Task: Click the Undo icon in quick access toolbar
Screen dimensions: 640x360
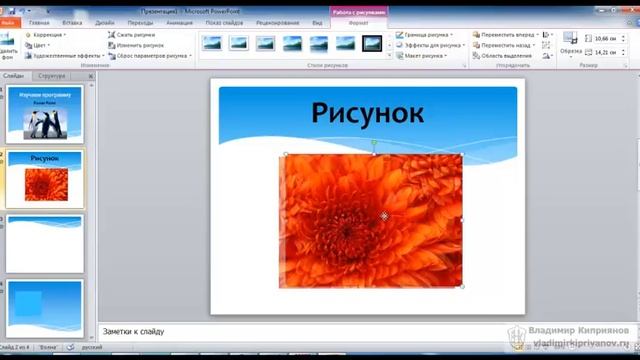Action: pyautogui.click(x=23, y=11)
